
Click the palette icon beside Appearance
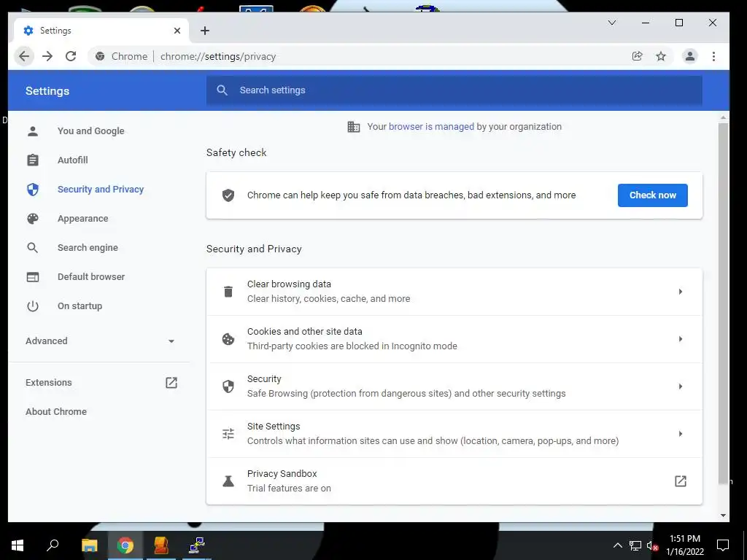click(32, 219)
